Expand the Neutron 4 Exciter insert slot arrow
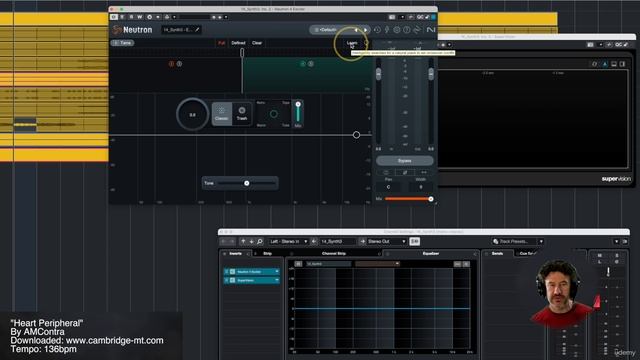 coord(277,272)
